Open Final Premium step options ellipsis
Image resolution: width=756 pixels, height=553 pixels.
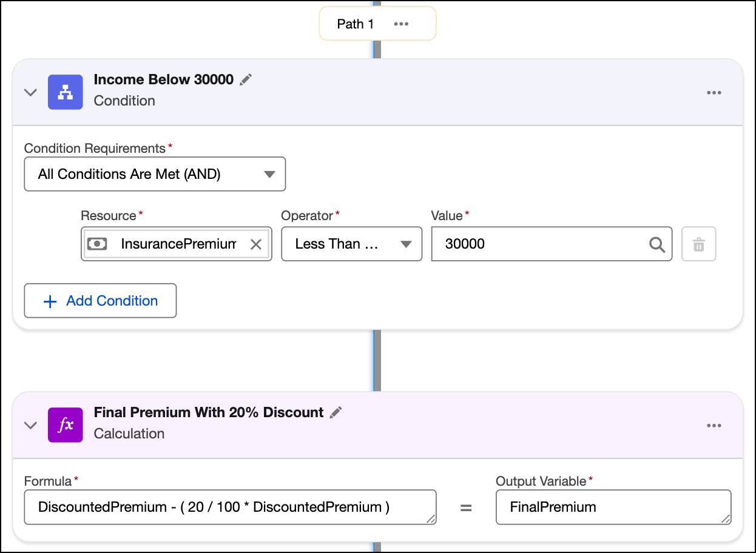(714, 426)
